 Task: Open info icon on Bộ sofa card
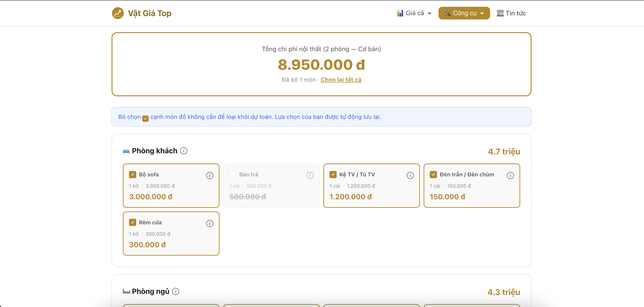tap(210, 175)
